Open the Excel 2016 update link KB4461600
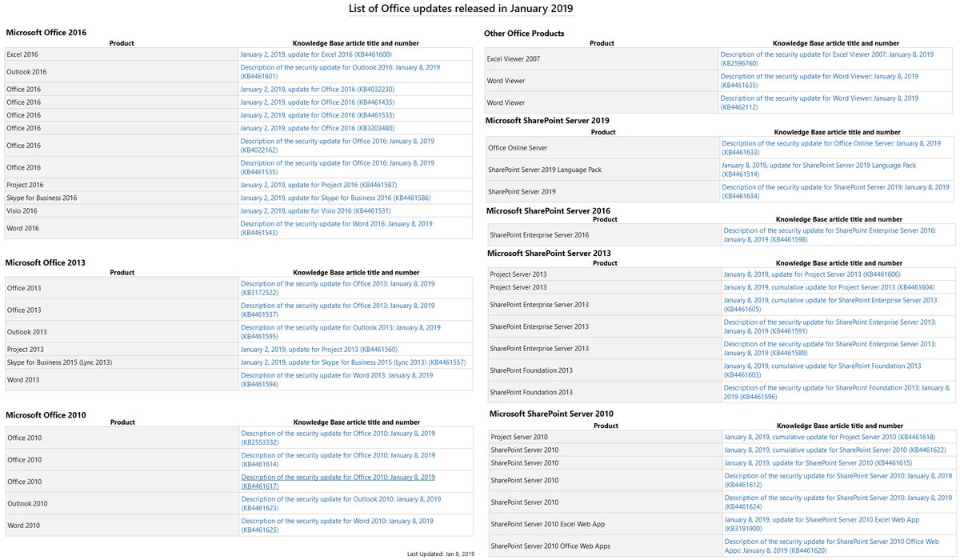Viewport: 960px width, 560px height. tap(316, 54)
